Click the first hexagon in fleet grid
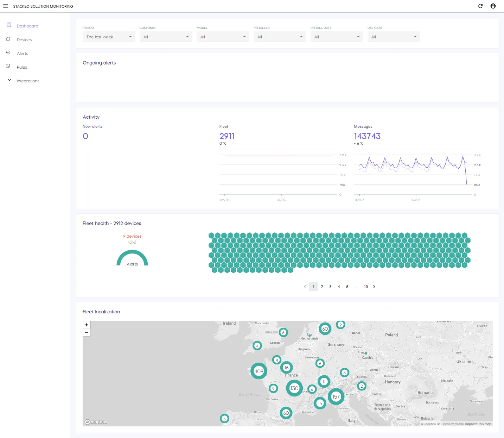 pos(211,235)
